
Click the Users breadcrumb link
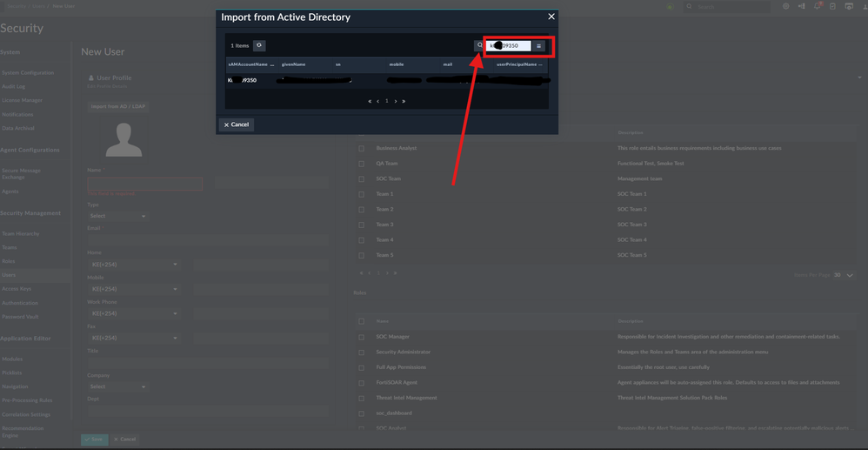tap(38, 6)
